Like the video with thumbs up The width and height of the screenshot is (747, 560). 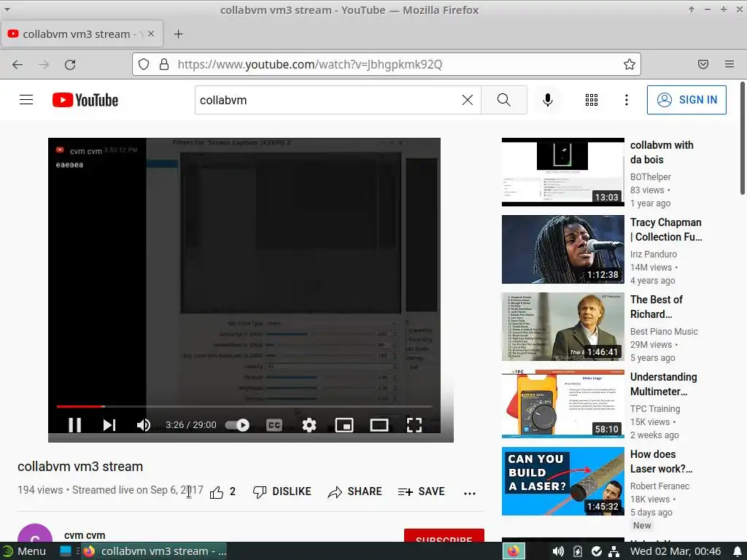coord(217,491)
